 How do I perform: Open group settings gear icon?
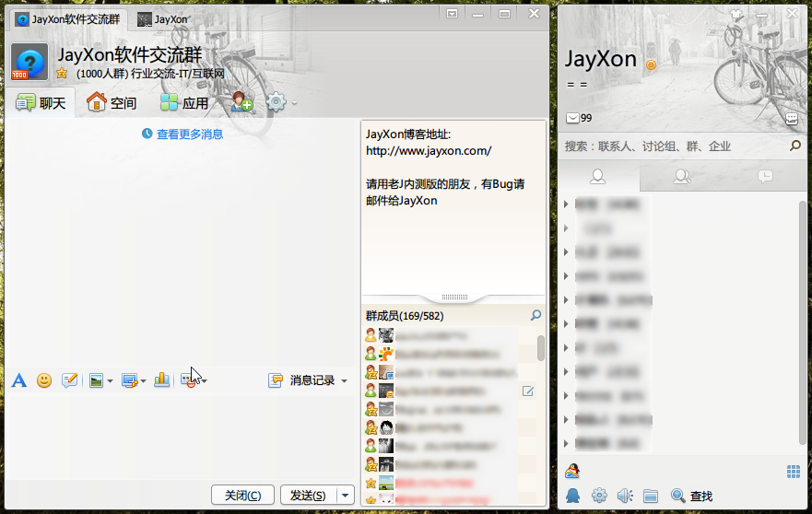tap(276, 102)
